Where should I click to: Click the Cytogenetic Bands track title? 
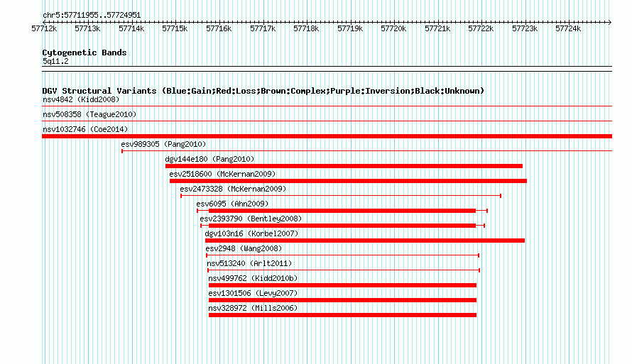(x=85, y=53)
